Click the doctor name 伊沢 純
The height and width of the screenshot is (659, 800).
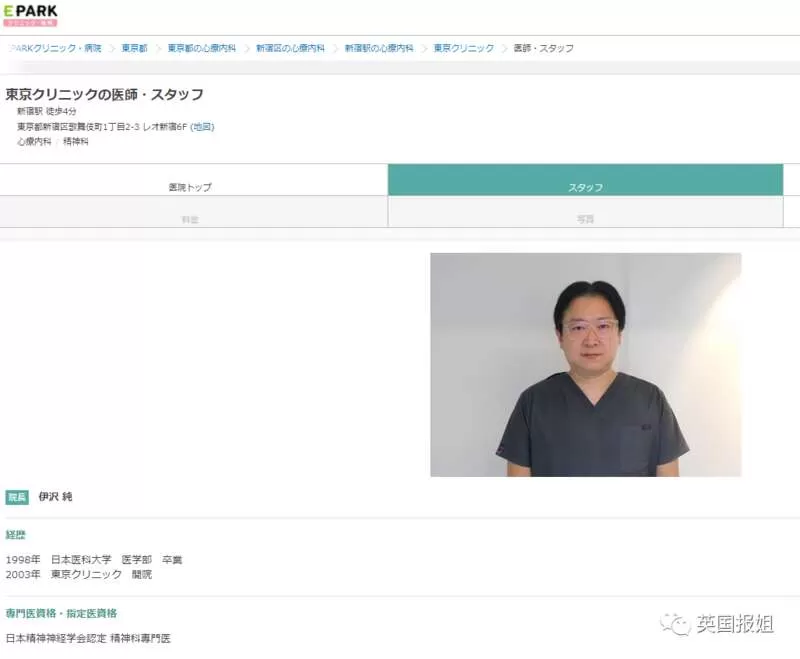[56, 497]
